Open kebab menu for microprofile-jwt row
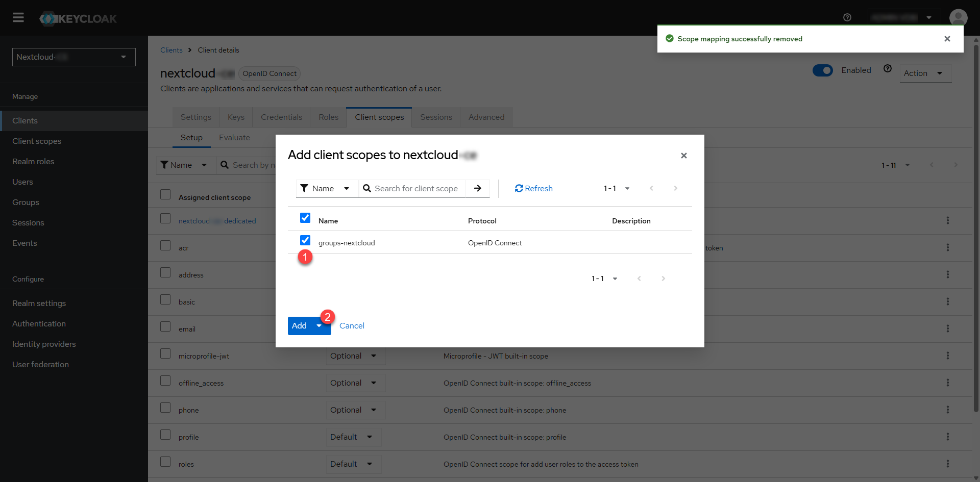This screenshot has height=482, width=980. [x=948, y=356]
